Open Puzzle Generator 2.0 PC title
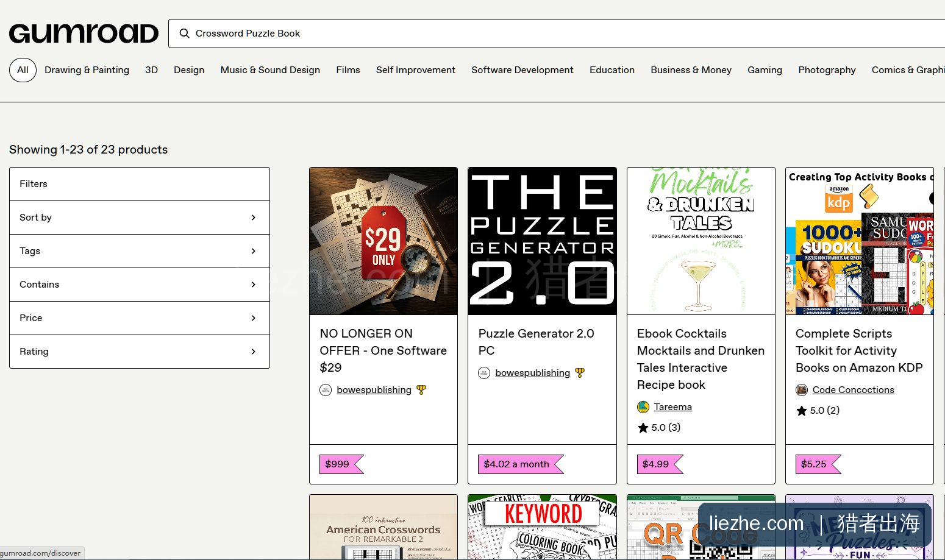 coord(536,342)
